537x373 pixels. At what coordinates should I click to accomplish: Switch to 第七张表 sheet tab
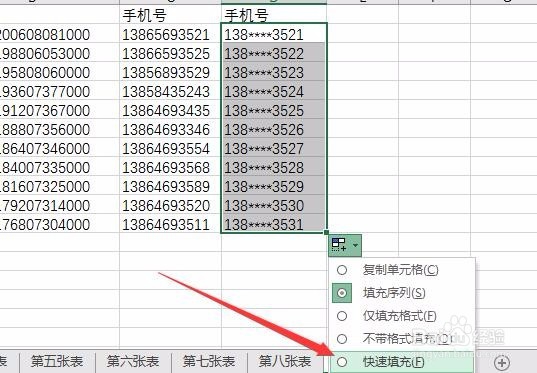tap(209, 362)
